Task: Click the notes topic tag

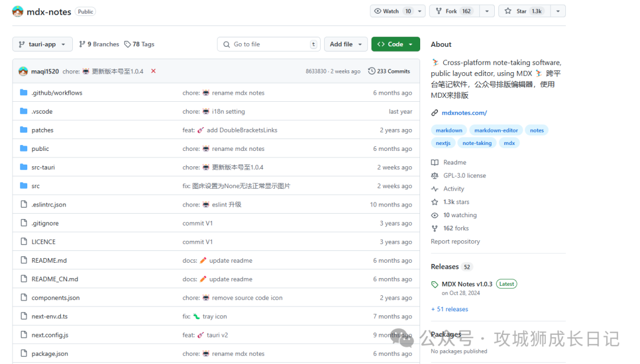Action: [x=537, y=130]
